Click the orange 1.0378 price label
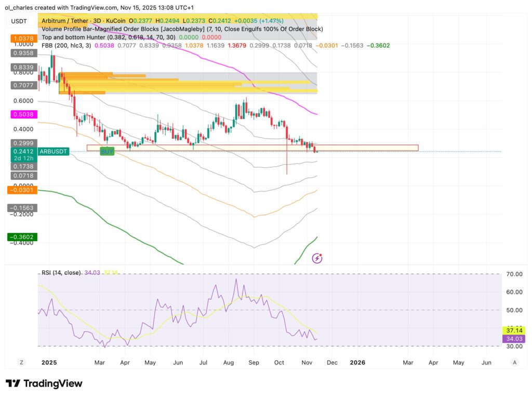Screen dimensions: 532x398 [x=20, y=38]
